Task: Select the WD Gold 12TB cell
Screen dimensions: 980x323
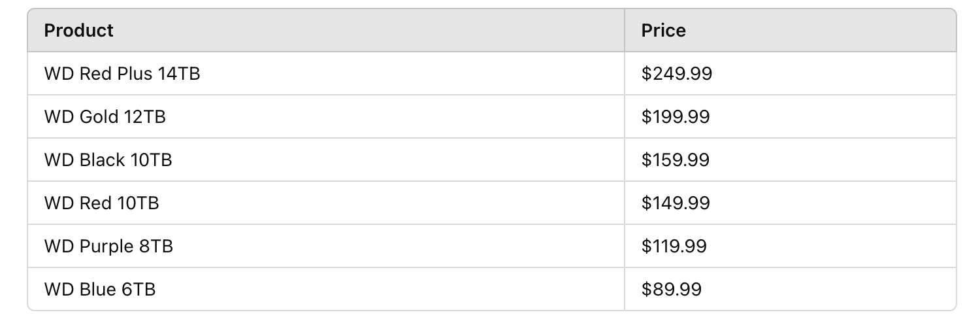Action: [x=326, y=116]
